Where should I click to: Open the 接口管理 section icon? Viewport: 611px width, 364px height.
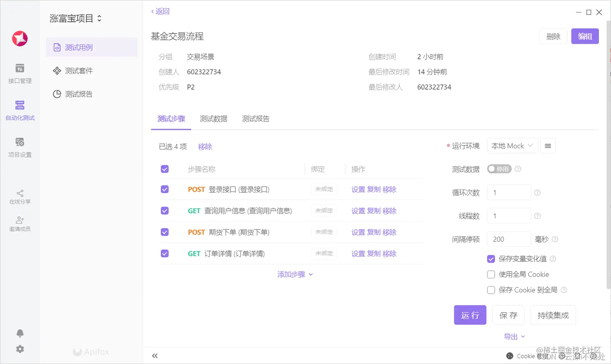point(20,68)
